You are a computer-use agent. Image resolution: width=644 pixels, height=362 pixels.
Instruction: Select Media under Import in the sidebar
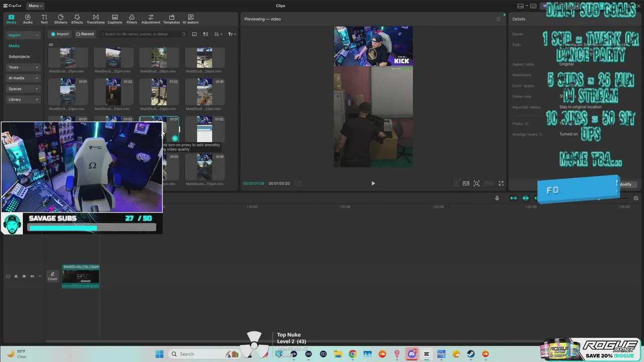pos(14,46)
